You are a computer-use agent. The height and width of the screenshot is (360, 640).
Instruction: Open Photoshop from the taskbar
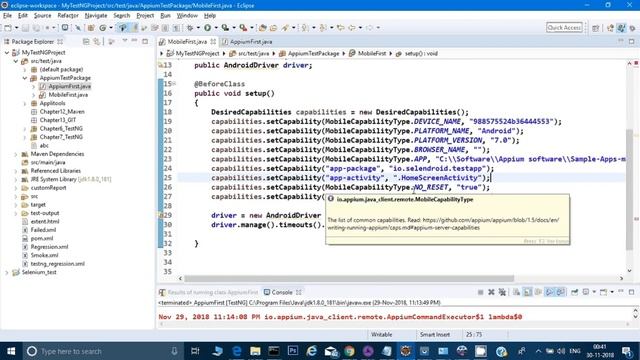coord(293,351)
